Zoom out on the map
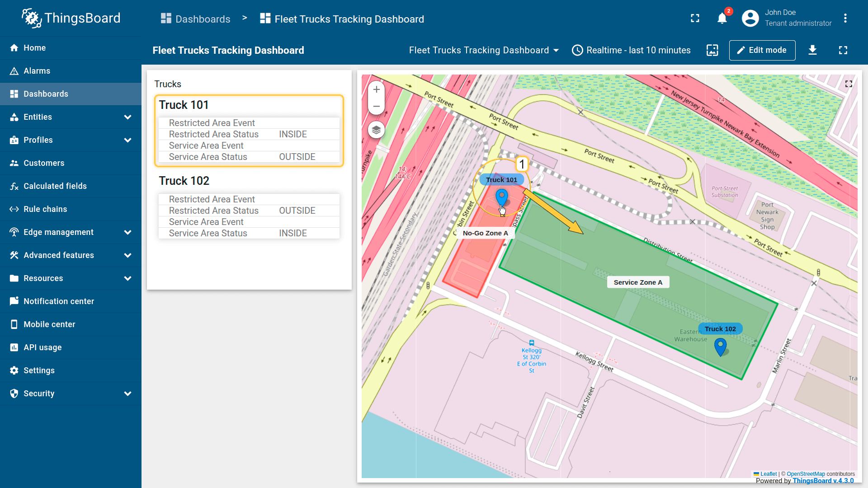The width and height of the screenshot is (868, 488). click(376, 106)
